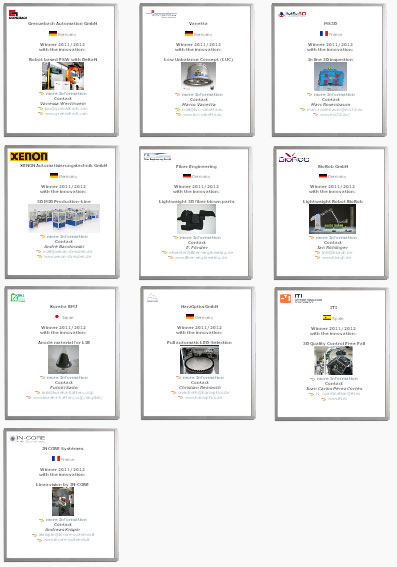Click the website link in LED-Selection card
This screenshot has width=397, height=567.
pos(204,397)
